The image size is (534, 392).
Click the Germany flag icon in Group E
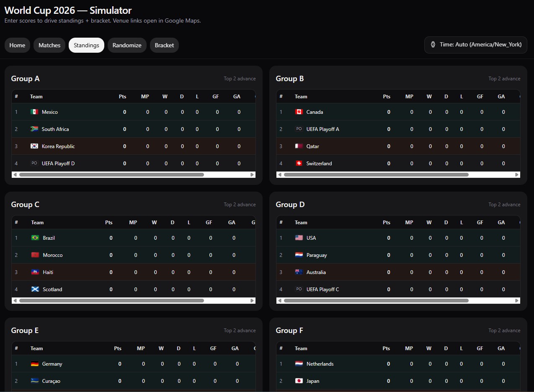coord(35,364)
